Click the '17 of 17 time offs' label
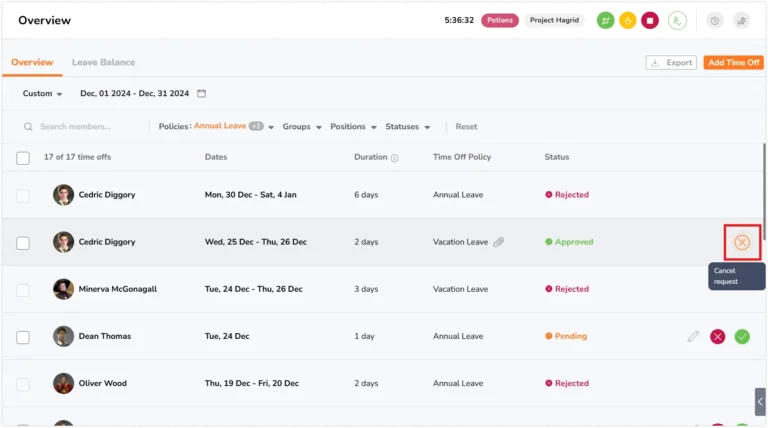This screenshot has height=428, width=768. click(77, 157)
